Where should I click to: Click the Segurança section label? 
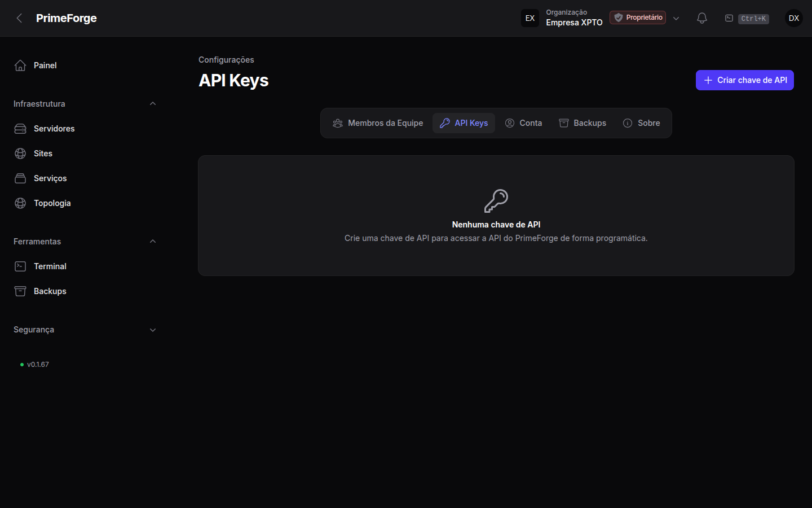(34, 330)
